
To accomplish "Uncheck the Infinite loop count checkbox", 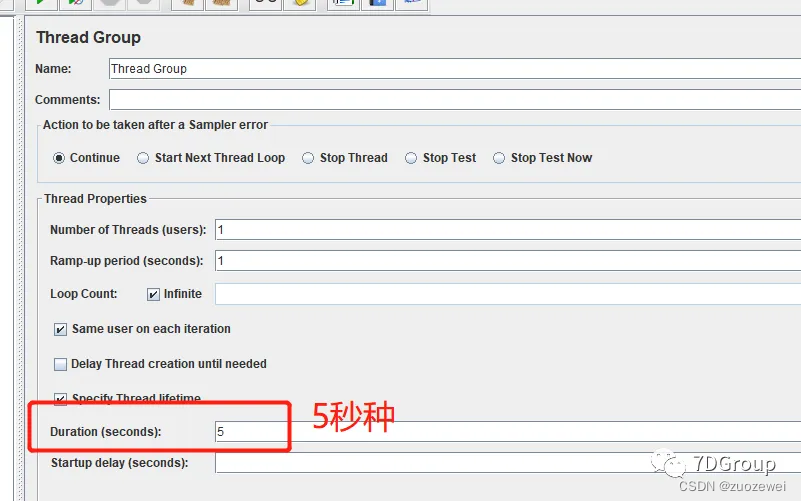I will [153, 294].
